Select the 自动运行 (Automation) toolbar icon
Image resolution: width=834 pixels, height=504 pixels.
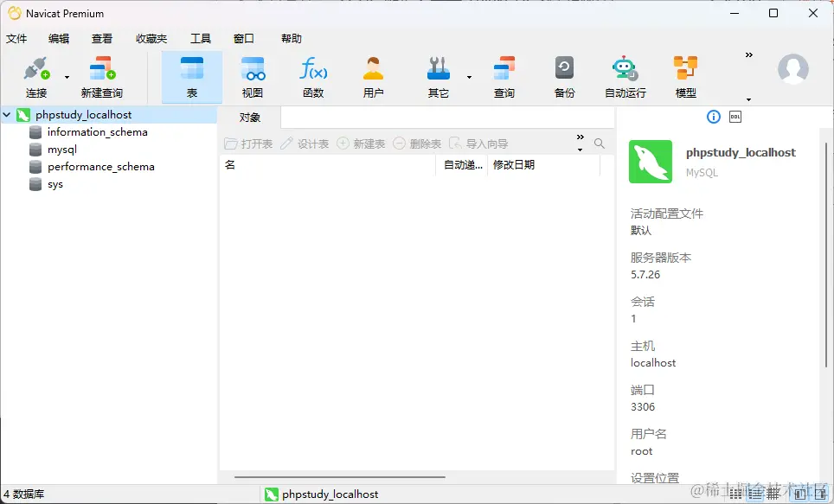624,75
